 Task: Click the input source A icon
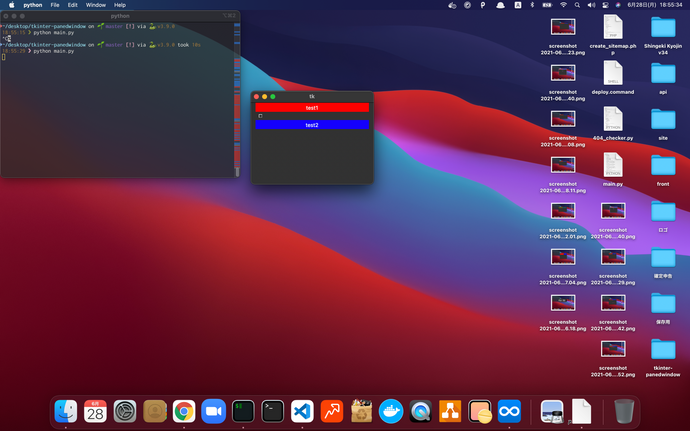point(518,5)
